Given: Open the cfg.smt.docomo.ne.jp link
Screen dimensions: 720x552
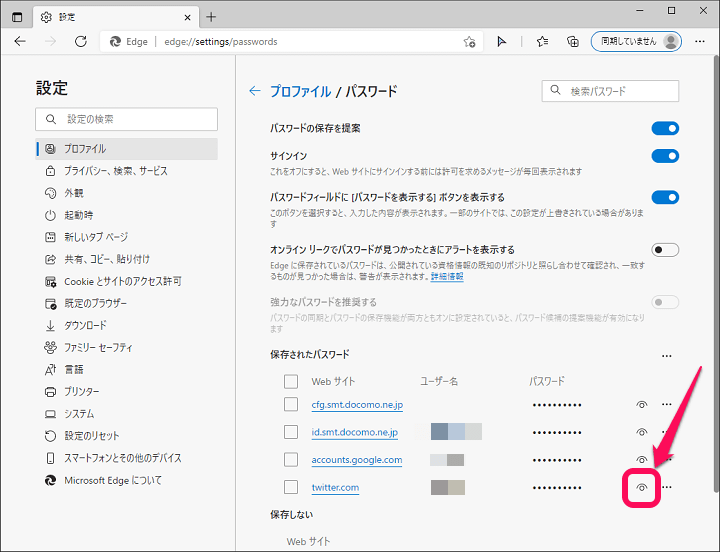Looking at the screenshot, I should coord(357,405).
